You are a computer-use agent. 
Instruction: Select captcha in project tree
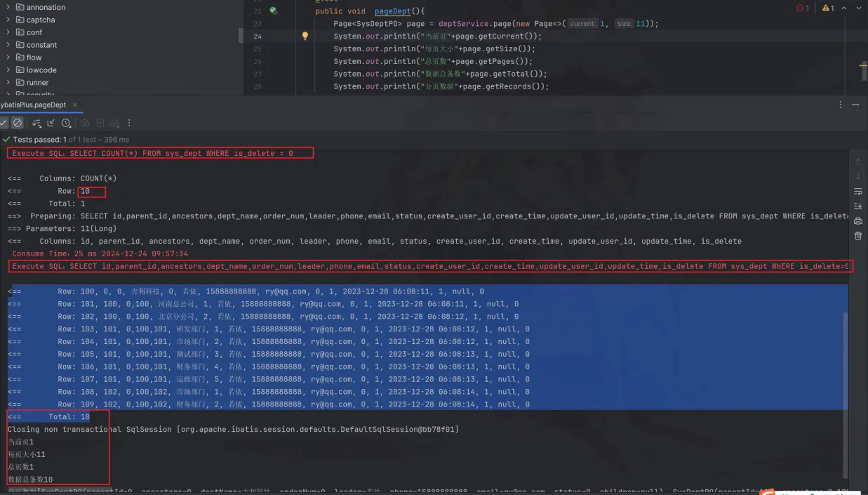41,20
